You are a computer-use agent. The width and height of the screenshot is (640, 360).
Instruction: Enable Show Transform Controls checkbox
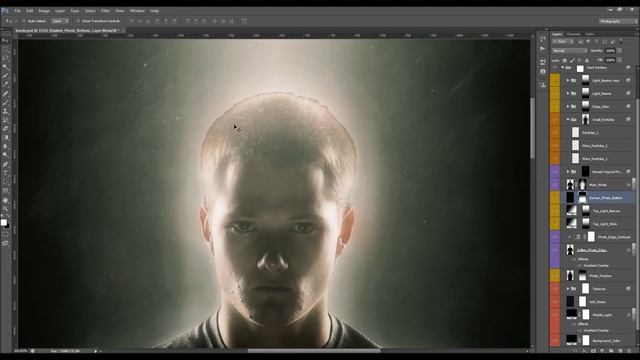click(x=78, y=21)
